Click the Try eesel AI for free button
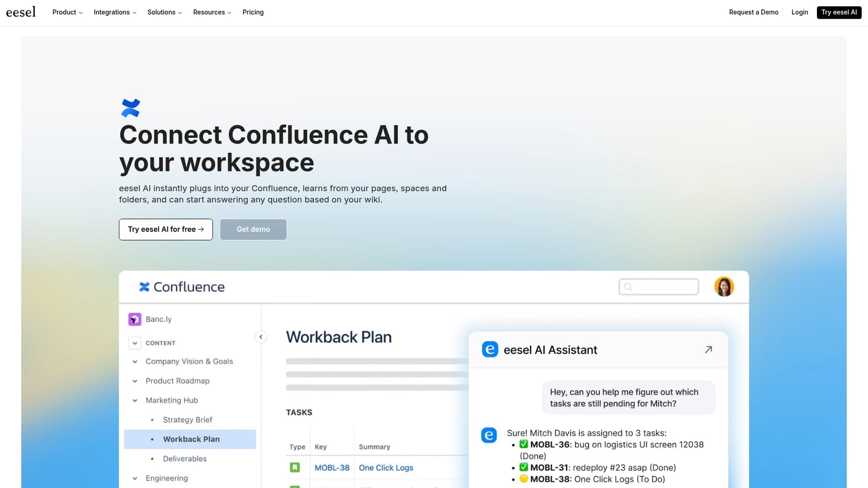The height and width of the screenshot is (488, 868). pos(166,229)
